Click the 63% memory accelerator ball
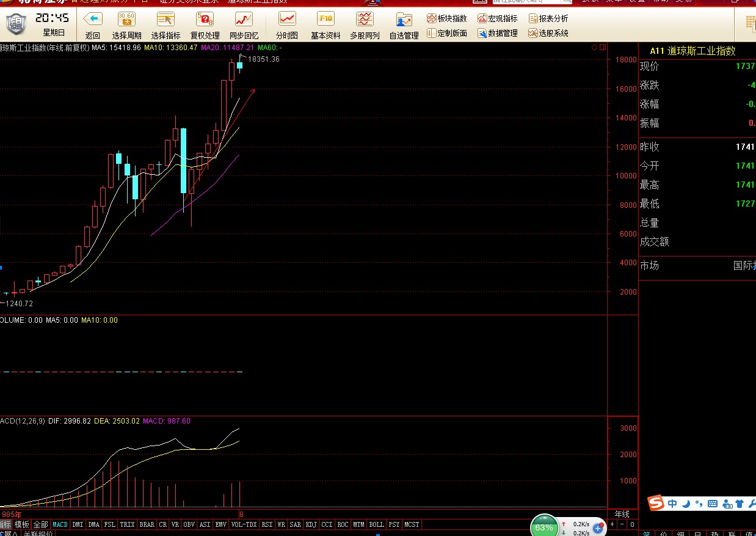Viewport: 756px width, 536px height. click(543, 527)
